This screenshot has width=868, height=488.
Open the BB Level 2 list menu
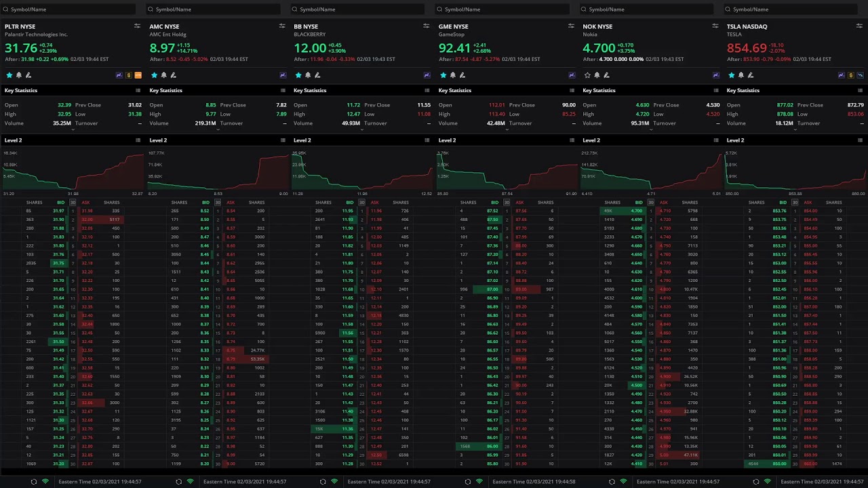coord(427,140)
